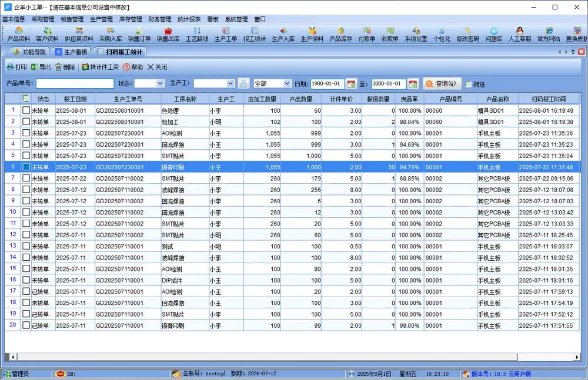Click 68.85% yield cell
The height and width of the screenshot is (380, 588).
pyautogui.click(x=409, y=179)
